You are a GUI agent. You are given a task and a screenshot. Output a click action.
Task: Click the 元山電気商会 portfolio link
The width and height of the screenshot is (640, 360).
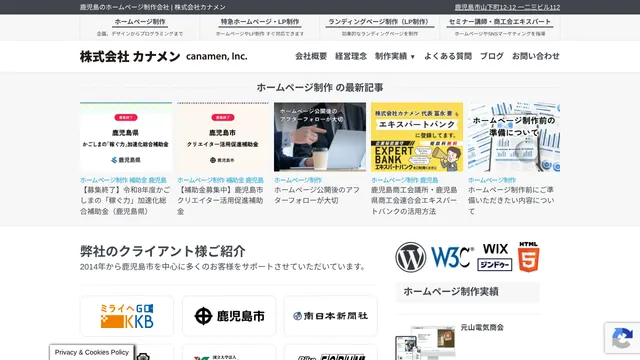click(482, 327)
